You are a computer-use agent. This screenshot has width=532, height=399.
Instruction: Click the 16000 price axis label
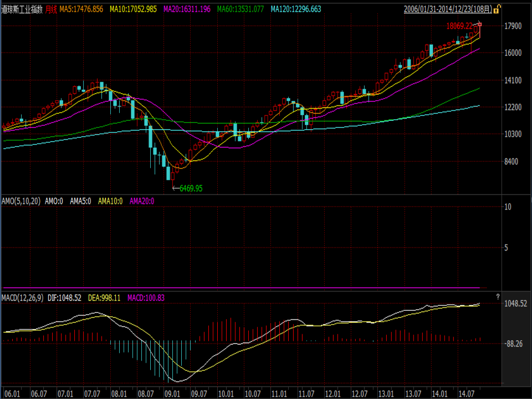(x=513, y=53)
